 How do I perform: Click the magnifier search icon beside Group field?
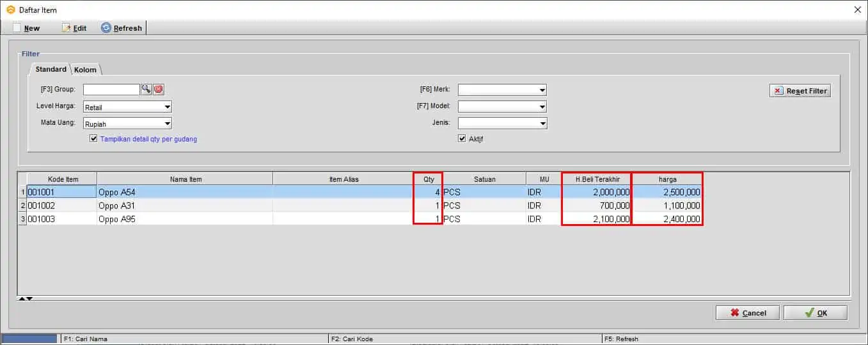tap(146, 90)
